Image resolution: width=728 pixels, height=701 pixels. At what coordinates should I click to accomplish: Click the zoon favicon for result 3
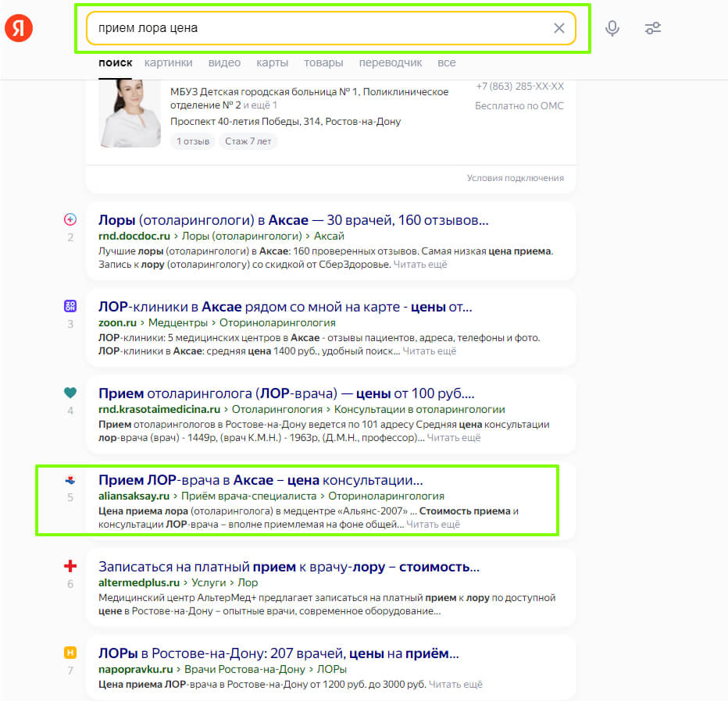(x=70, y=306)
